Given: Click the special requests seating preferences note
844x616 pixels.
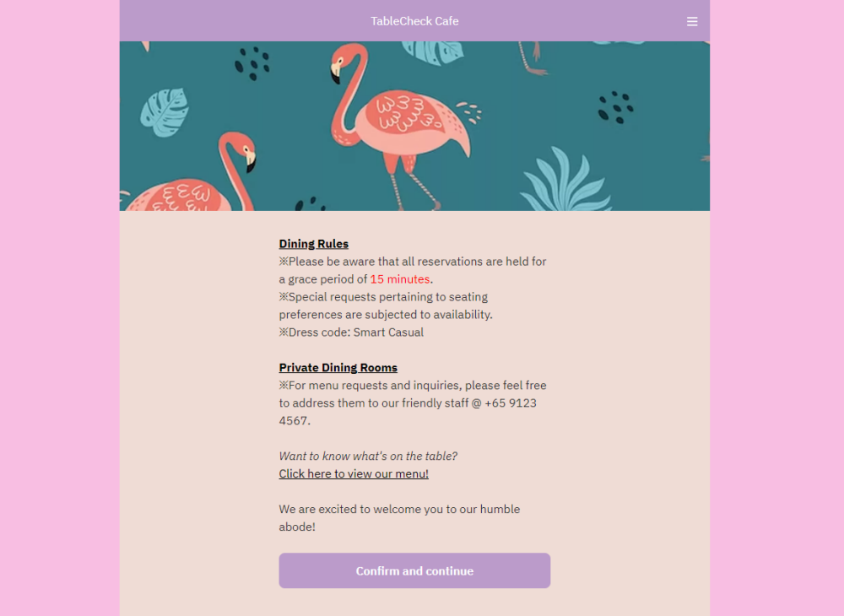Looking at the screenshot, I should click(x=386, y=305).
